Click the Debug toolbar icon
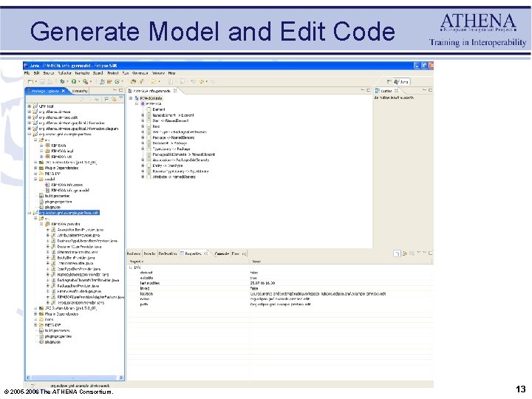The height and width of the screenshot is (399, 532). point(62,81)
